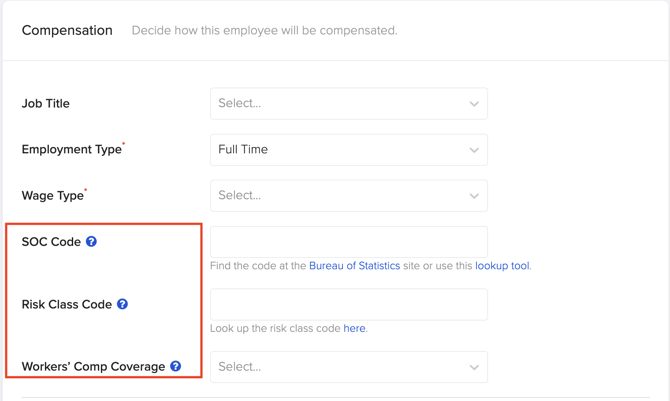This screenshot has width=670, height=401.
Task: Click the SOC Code help icon
Action: coord(91,242)
